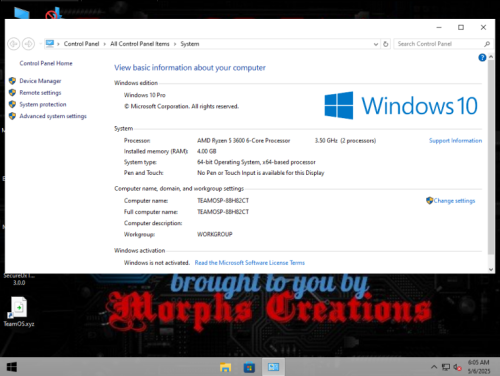The image size is (500, 376).
Task: Click the scrollbar down arrow
Action: point(491,269)
